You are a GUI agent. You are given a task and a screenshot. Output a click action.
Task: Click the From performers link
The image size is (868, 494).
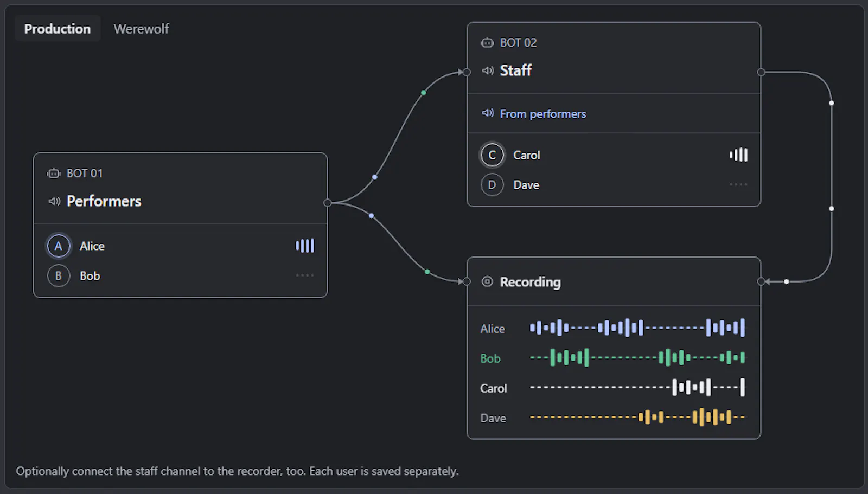[x=543, y=114]
